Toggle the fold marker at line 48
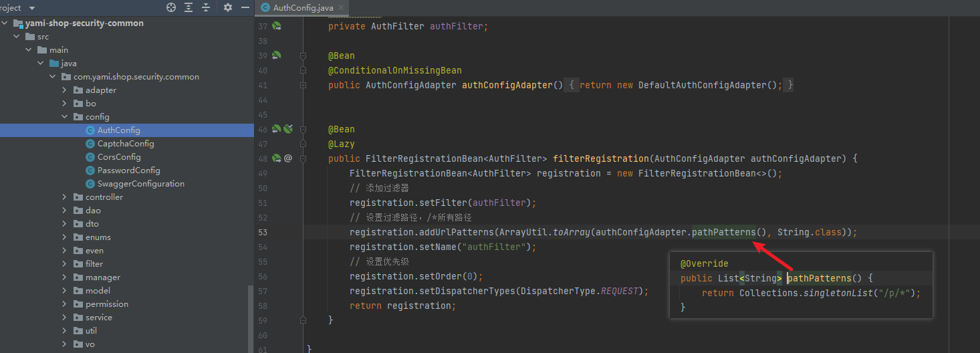Image resolution: width=980 pixels, height=353 pixels. click(x=303, y=158)
